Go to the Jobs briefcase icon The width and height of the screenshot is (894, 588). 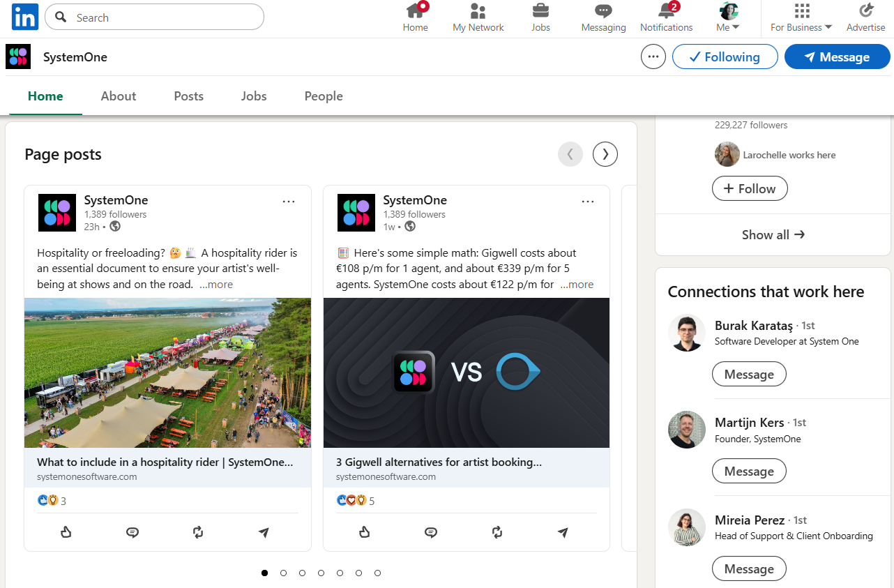[x=540, y=17]
